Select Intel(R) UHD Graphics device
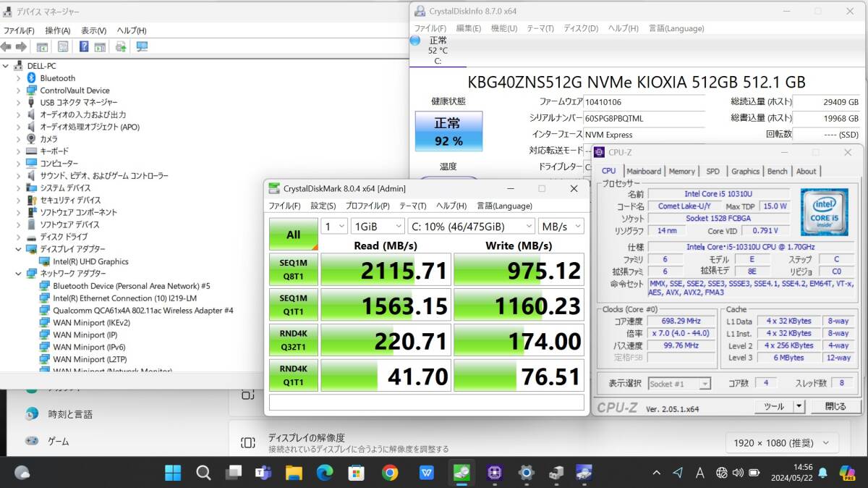Viewport: 868px width, 488px height. coord(90,261)
